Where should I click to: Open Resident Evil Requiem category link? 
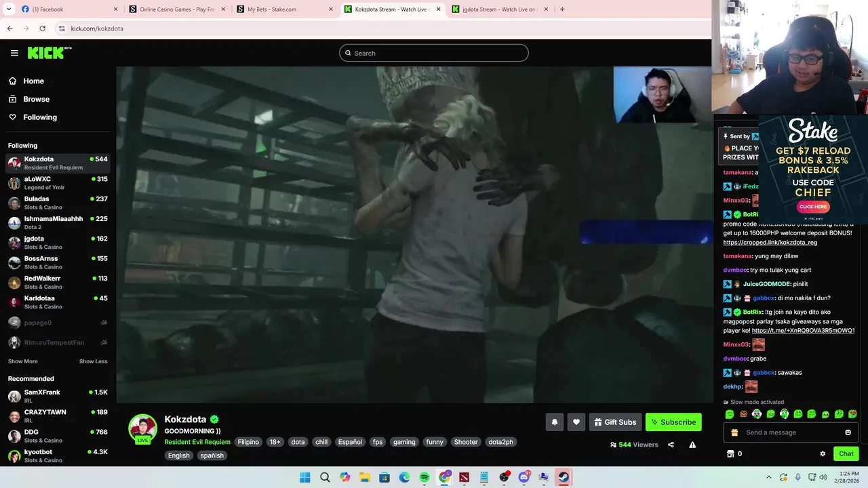coord(197,442)
